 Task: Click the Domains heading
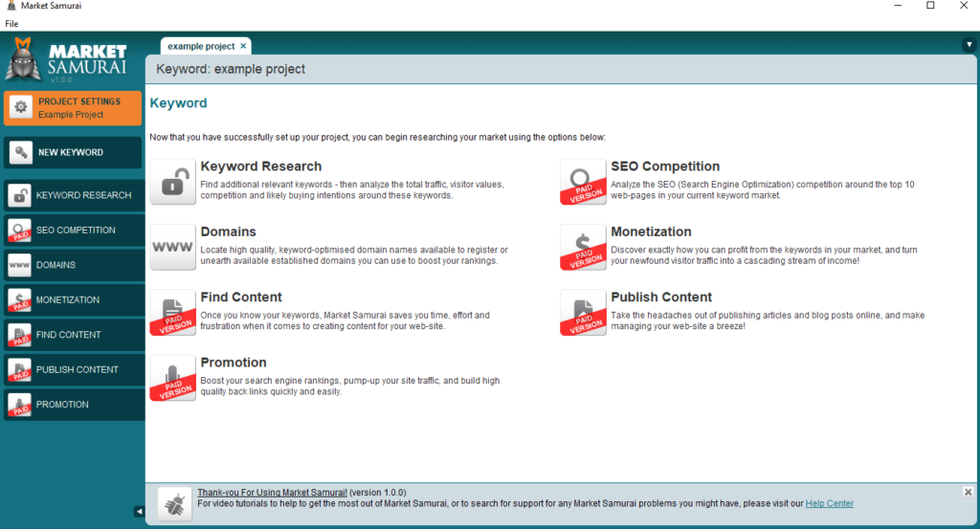pos(228,231)
